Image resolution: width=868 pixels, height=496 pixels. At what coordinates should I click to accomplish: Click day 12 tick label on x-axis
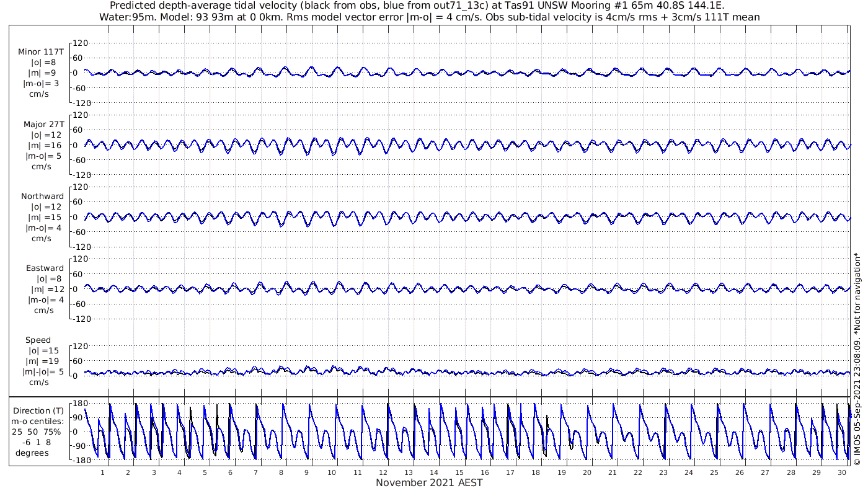point(383,472)
